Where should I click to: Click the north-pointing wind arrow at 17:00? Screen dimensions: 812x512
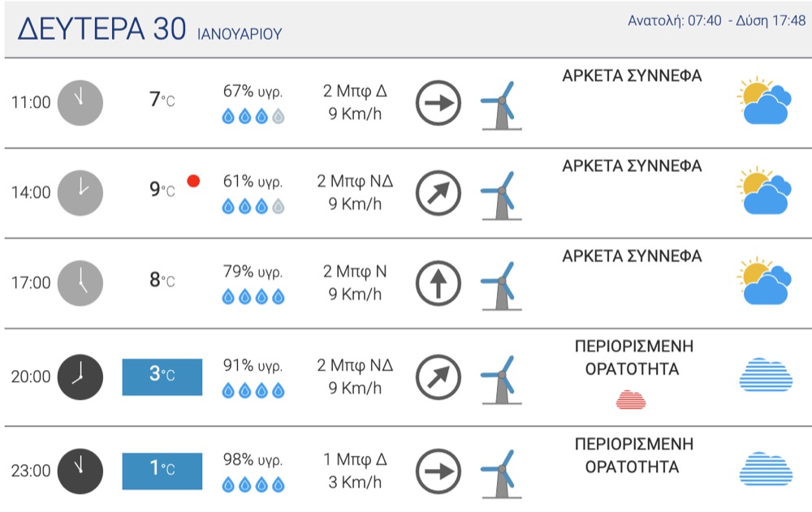(438, 283)
